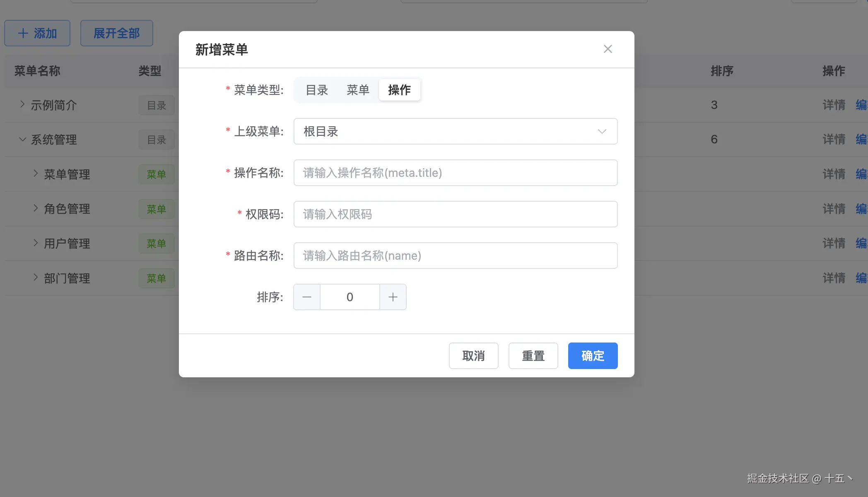Select 操作 menu type option
Image resolution: width=868 pixels, height=497 pixels.
coord(399,90)
